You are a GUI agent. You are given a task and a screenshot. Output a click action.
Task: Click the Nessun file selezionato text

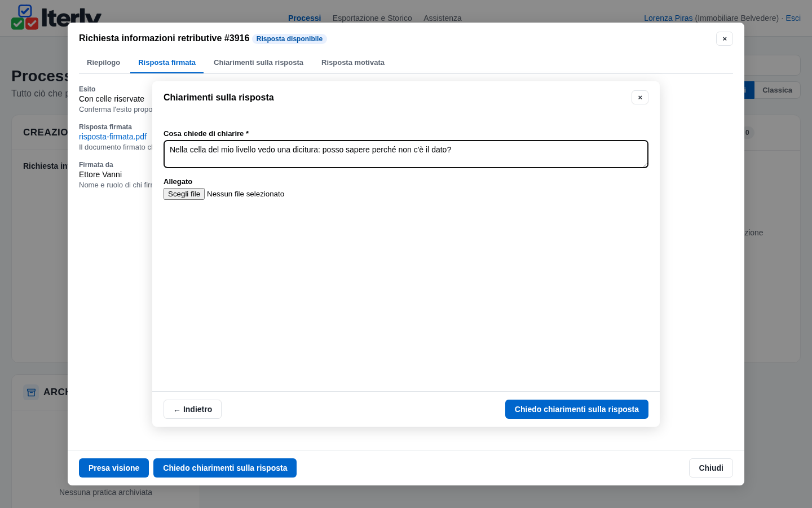[245, 194]
